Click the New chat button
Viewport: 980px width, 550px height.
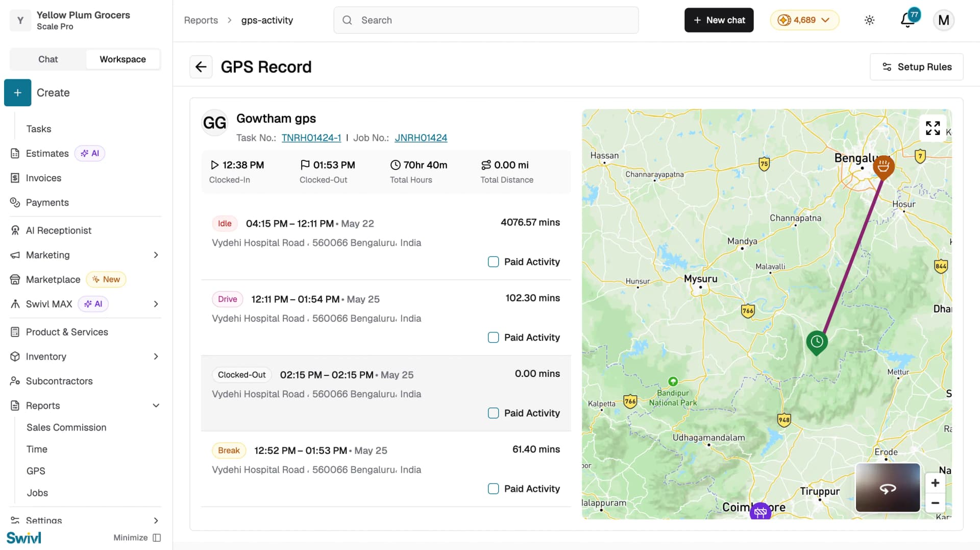[719, 20]
